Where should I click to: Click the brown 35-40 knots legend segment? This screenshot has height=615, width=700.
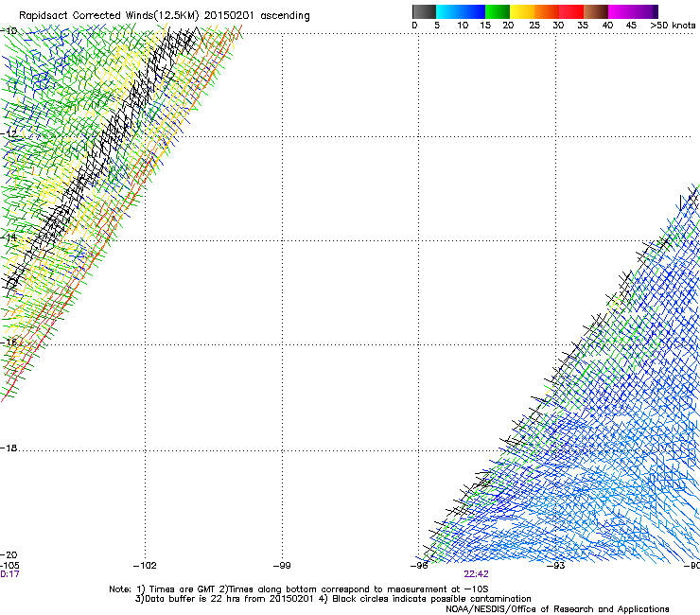[596, 11]
